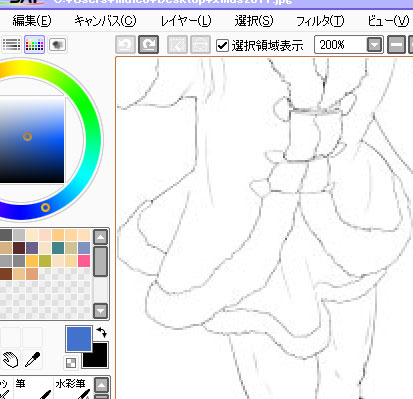
Task: Click the grayed invert selection icon
Action: tap(200, 45)
